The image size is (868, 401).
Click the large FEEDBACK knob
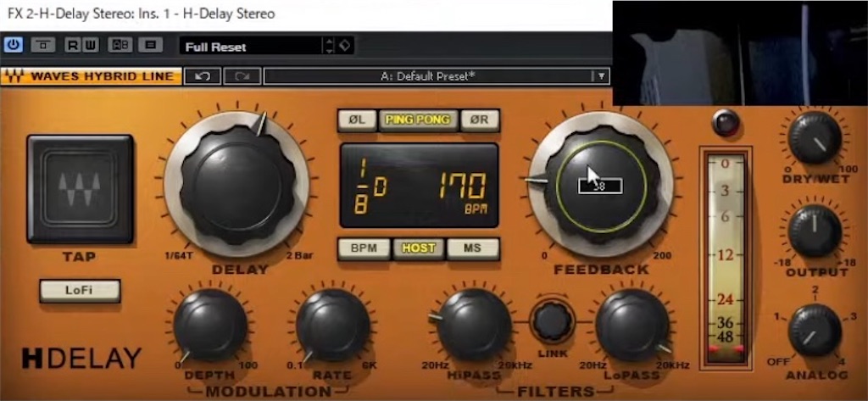tap(601, 185)
